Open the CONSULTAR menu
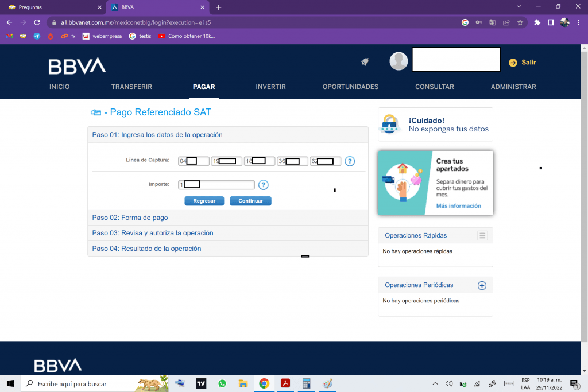Viewport: 588px width, 392px height. 435,87
